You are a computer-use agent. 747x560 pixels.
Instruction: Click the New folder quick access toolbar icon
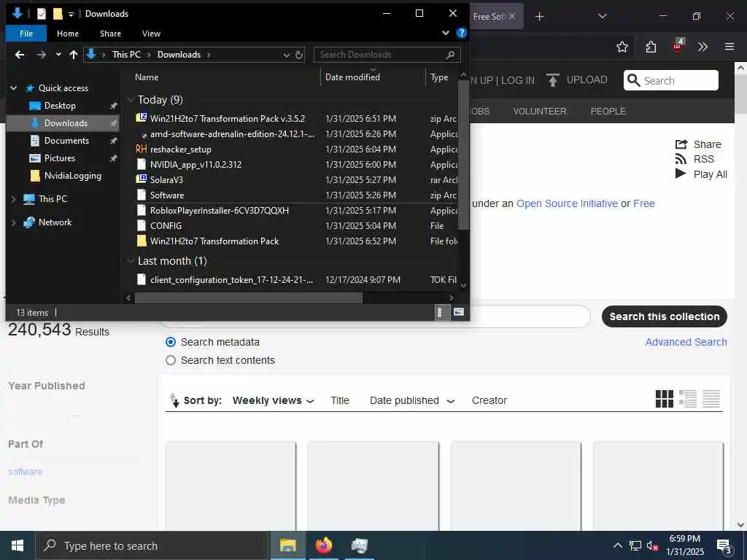coord(58,14)
